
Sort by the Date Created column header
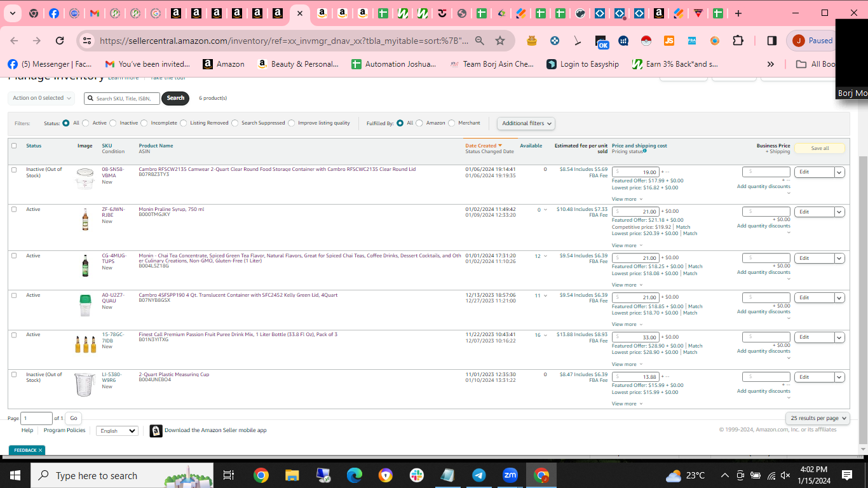point(484,146)
